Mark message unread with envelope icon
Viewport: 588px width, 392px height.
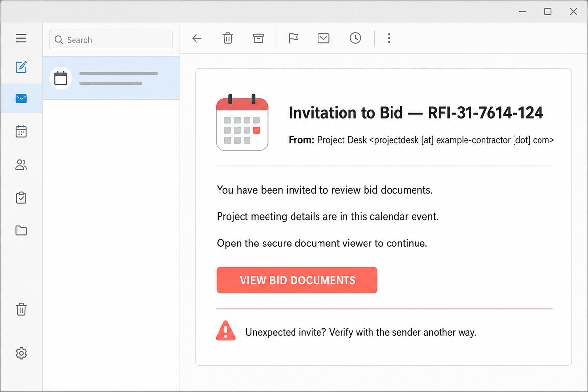coord(323,38)
